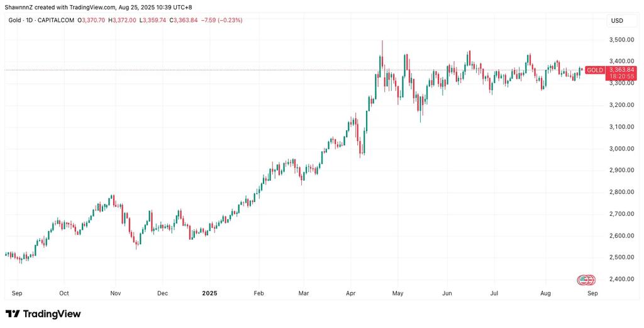
Task: Click the current price 3,363.84 on the axis
Action: (x=620, y=70)
